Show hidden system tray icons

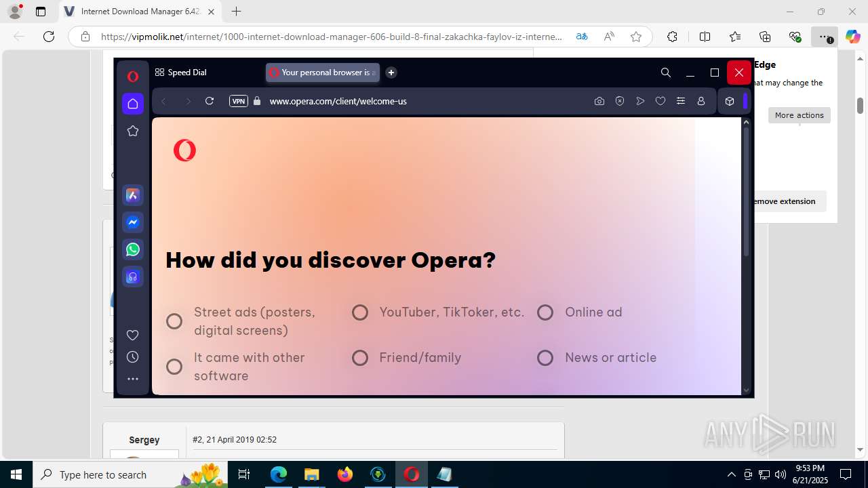(731, 474)
